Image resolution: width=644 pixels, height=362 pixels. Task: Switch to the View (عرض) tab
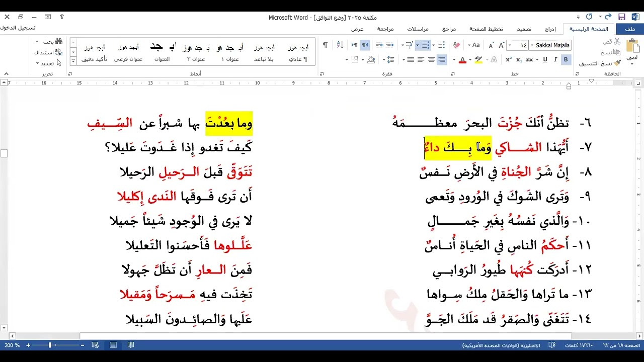357,29
